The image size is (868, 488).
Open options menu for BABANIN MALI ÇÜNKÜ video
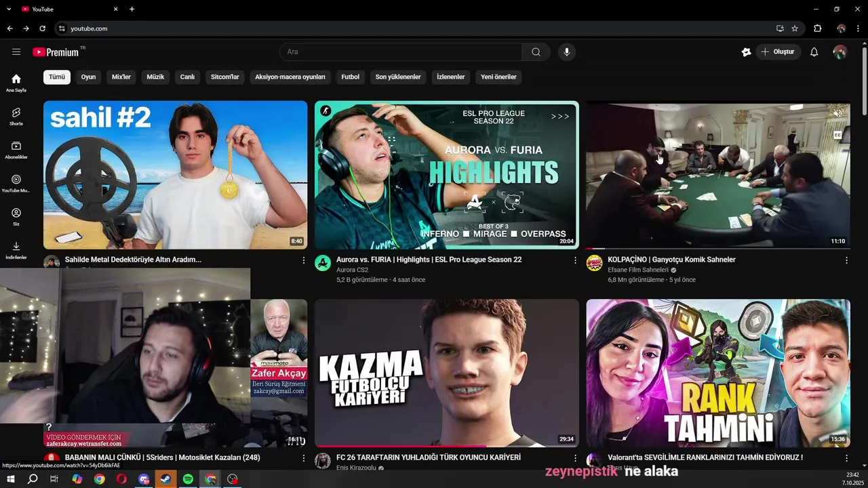(304, 458)
